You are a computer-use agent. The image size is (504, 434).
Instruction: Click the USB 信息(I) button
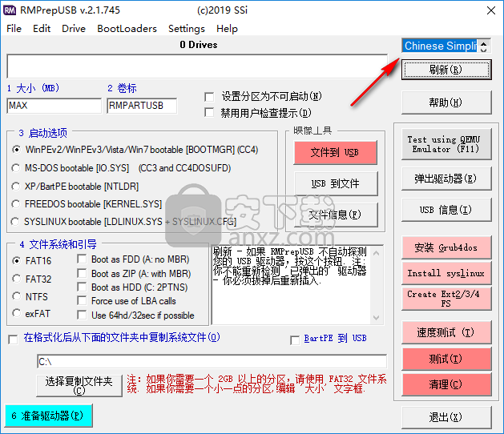click(446, 210)
